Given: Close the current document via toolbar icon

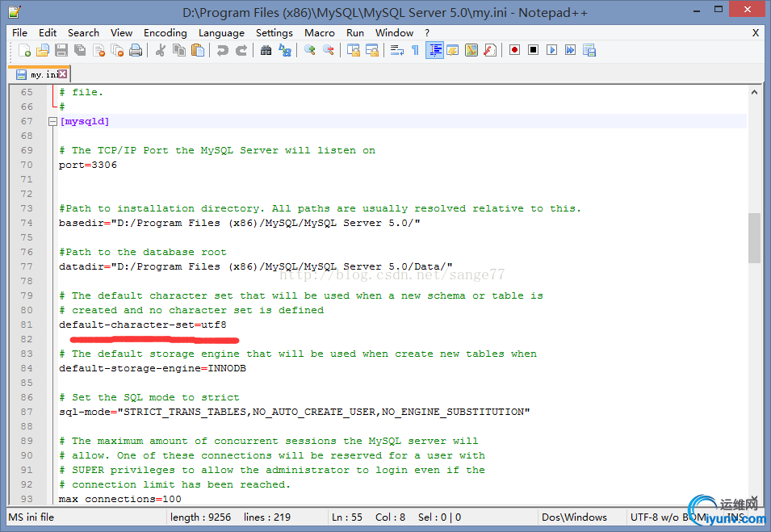Looking at the screenshot, I should (x=98, y=50).
